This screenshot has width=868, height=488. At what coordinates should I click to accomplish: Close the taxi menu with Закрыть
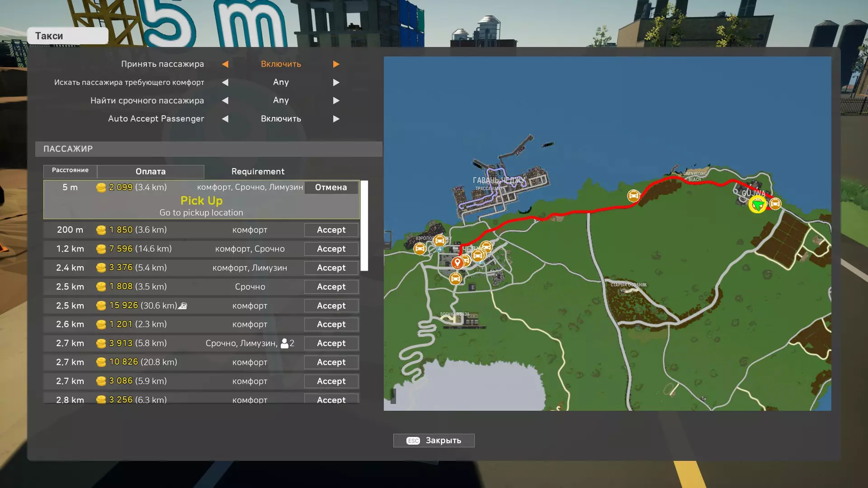[434, 441]
